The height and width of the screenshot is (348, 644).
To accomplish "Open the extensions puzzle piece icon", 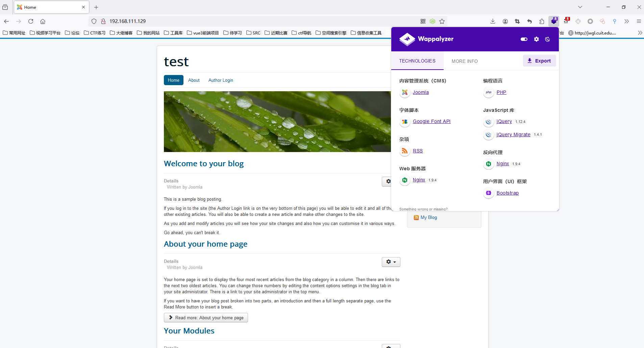I will 542,21.
